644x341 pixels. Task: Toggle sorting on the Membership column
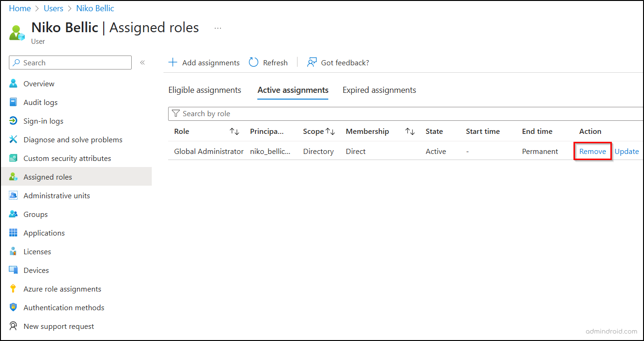pyautogui.click(x=410, y=131)
